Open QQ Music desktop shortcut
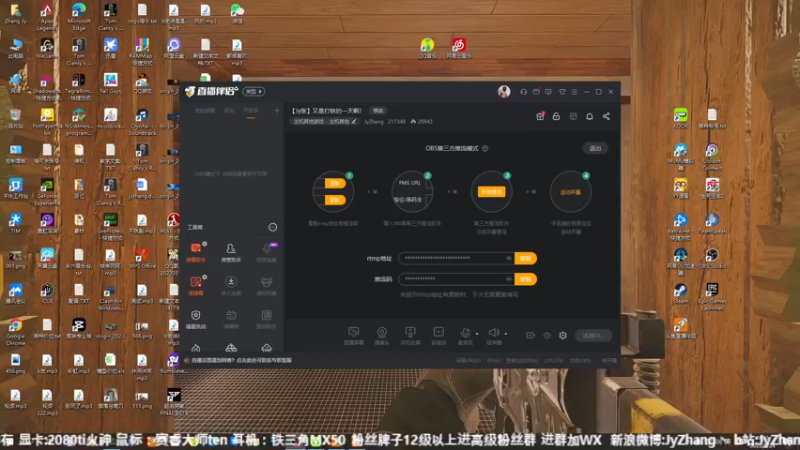Screen dimensions: 800x450 pyautogui.click(x=427, y=48)
